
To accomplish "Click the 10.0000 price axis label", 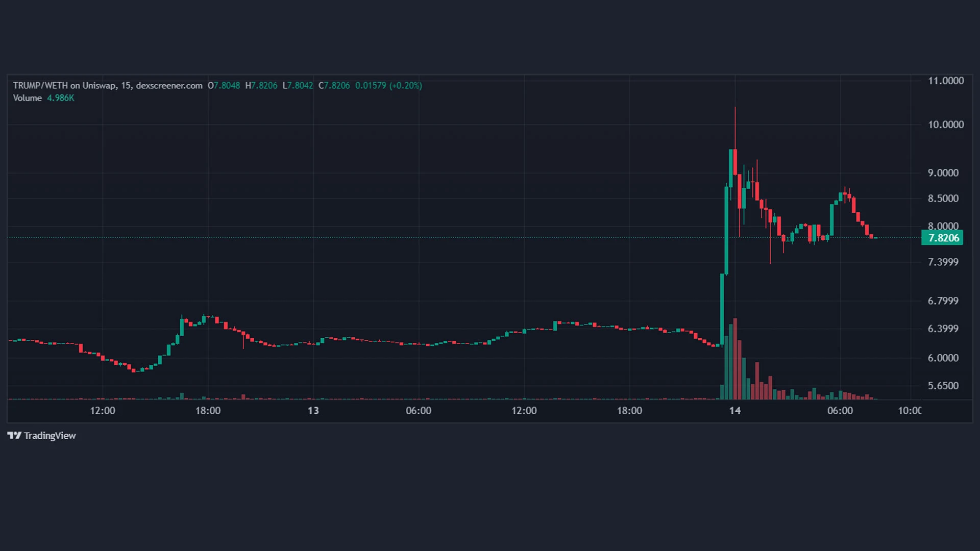I will [x=945, y=124].
